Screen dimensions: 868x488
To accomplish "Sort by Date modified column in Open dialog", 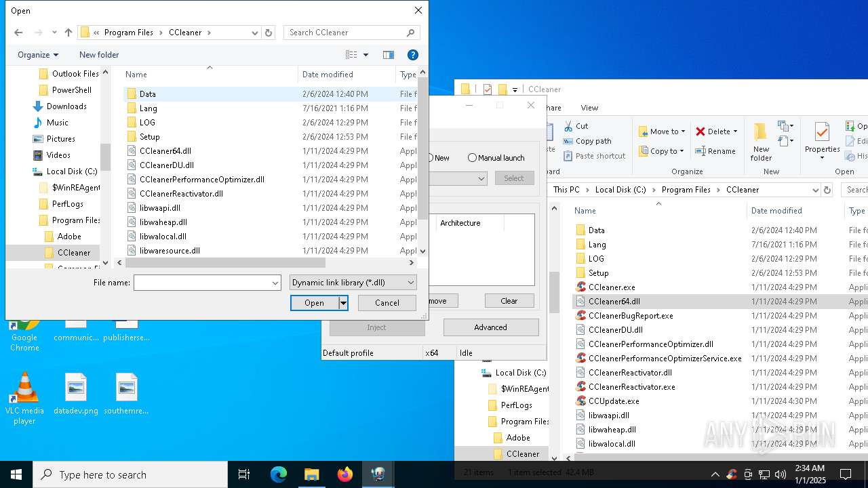I will [x=347, y=75].
